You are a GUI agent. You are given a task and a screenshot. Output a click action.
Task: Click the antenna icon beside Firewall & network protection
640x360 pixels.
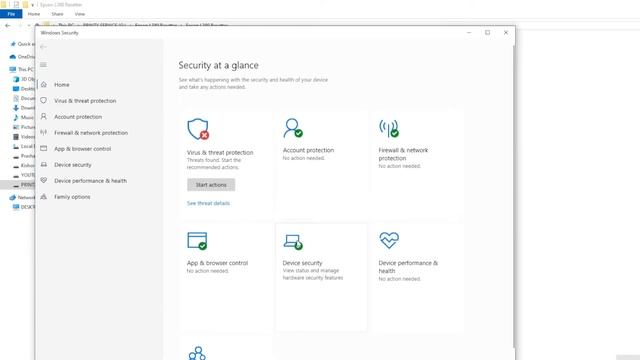click(44, 133)
